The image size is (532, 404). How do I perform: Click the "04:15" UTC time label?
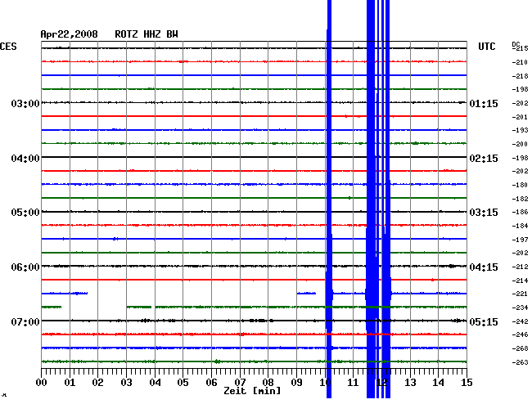(484, 267)
